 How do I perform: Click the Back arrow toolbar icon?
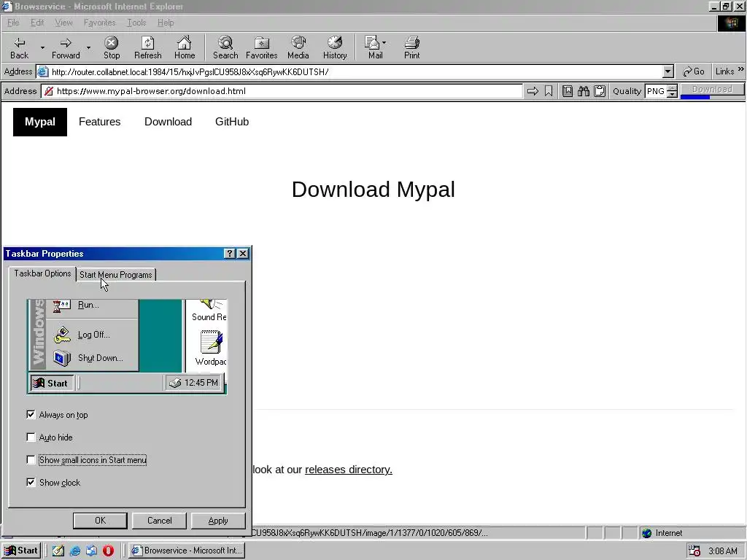20,43
